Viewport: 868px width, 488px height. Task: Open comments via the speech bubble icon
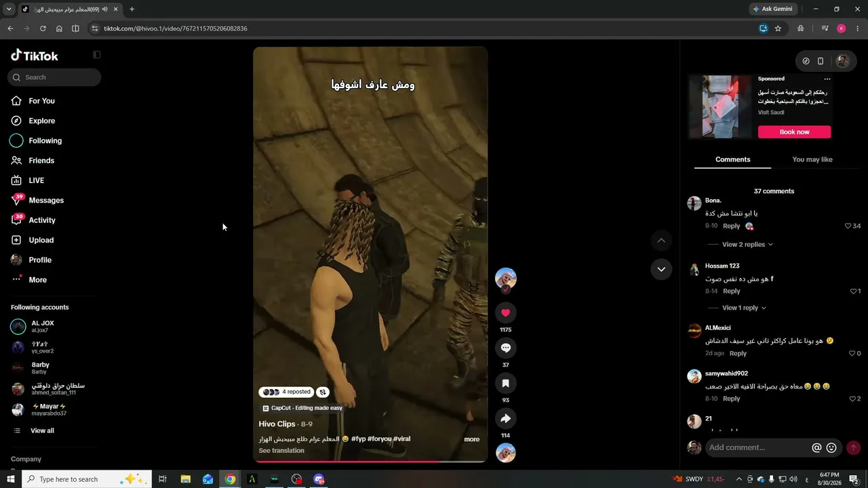[505, 348]
